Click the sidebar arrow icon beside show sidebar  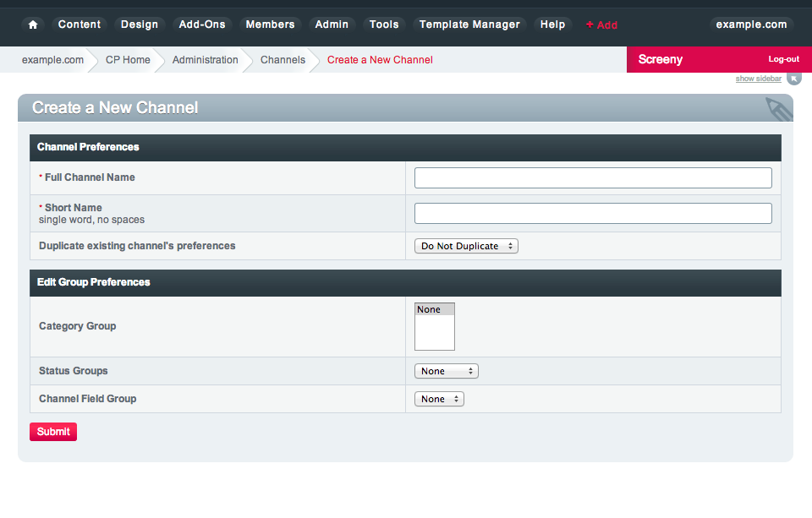793,79
